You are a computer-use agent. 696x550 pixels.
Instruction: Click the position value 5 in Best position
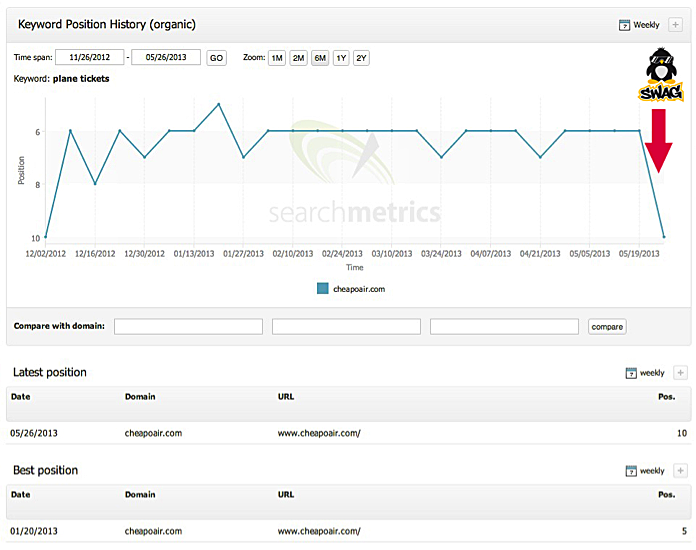[684, 531]
